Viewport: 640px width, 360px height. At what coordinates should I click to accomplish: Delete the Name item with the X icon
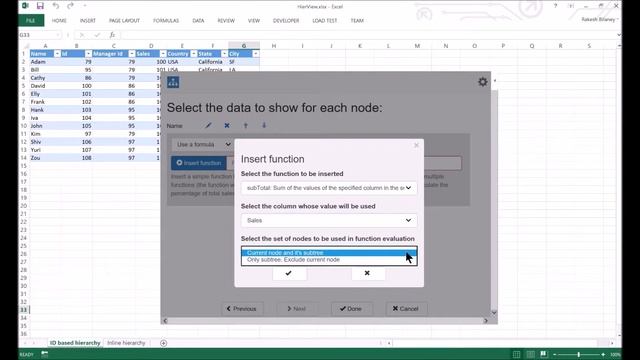(x=227, y=126)
